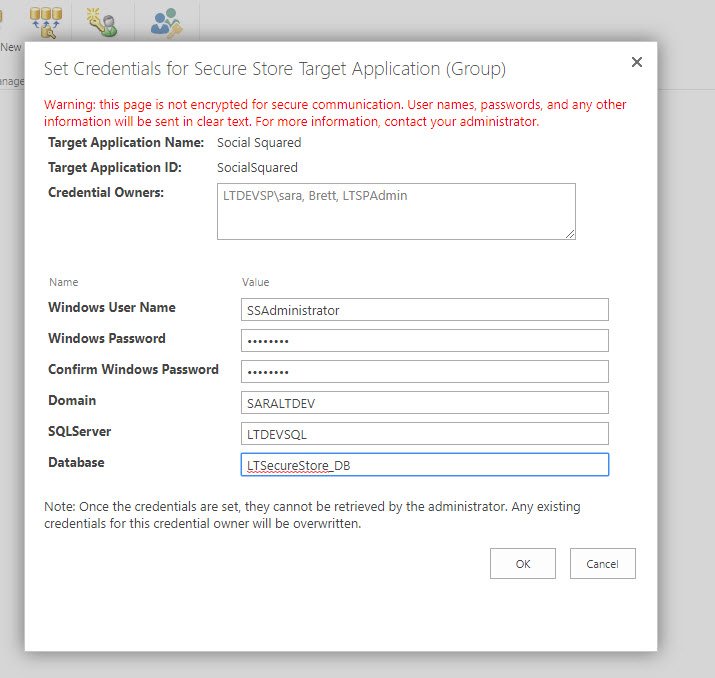The image size is (715, 678).
Task: Click the Confirm Windows Password field
Action: click(x=425, y=372)
